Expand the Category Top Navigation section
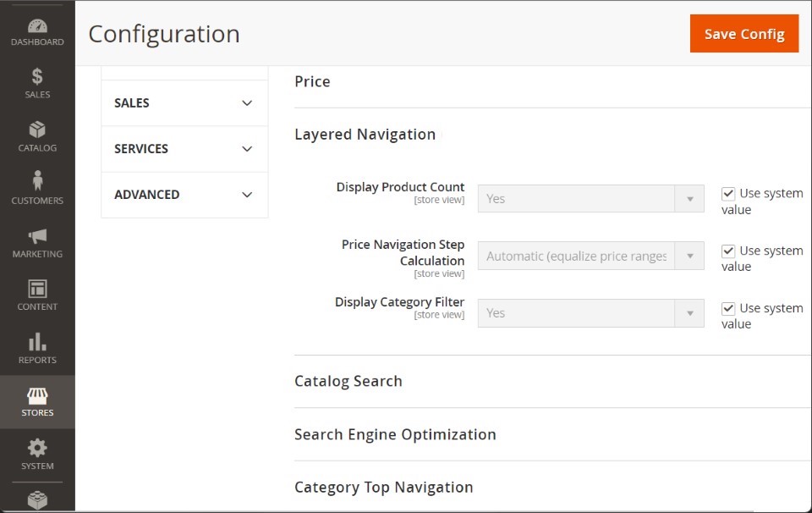Image resolution: width=812 pixels, height=513 pixels. point(384,487)
